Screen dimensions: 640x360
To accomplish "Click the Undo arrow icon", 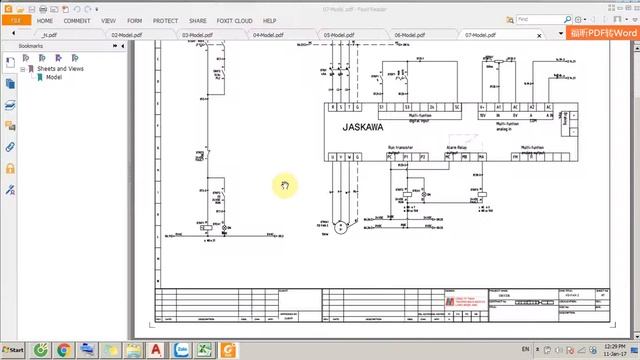I will point(77,9).
